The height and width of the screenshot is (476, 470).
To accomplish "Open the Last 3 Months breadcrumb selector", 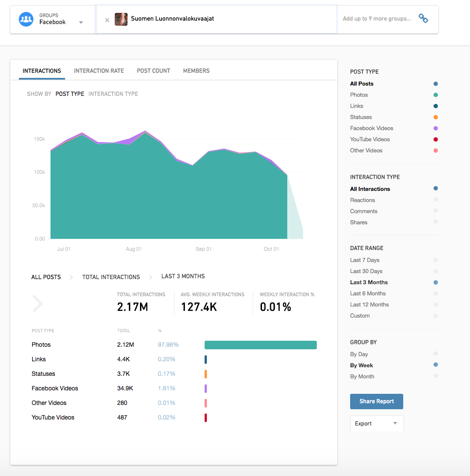I will pyautogui.click(x=183, y=277).
